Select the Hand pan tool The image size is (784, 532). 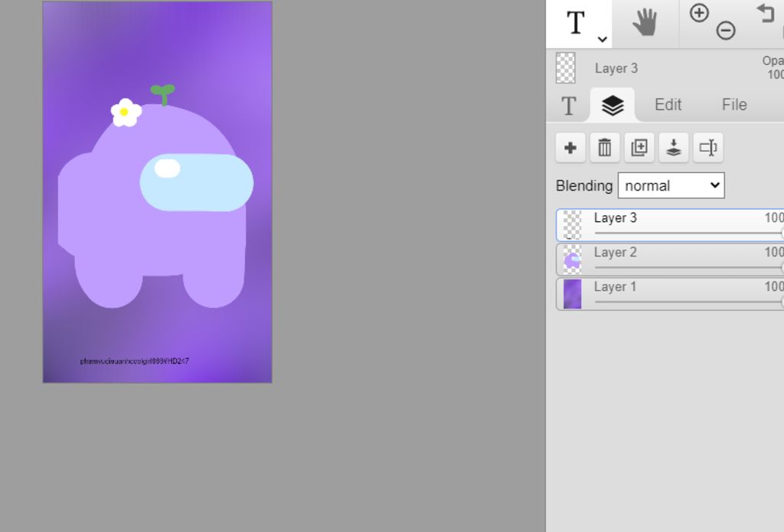coord(645,24)
